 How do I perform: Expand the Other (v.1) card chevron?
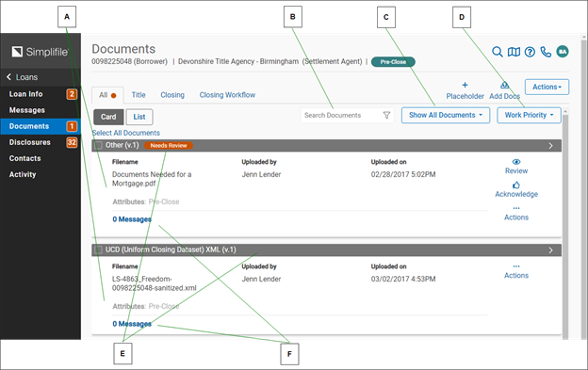550,146
